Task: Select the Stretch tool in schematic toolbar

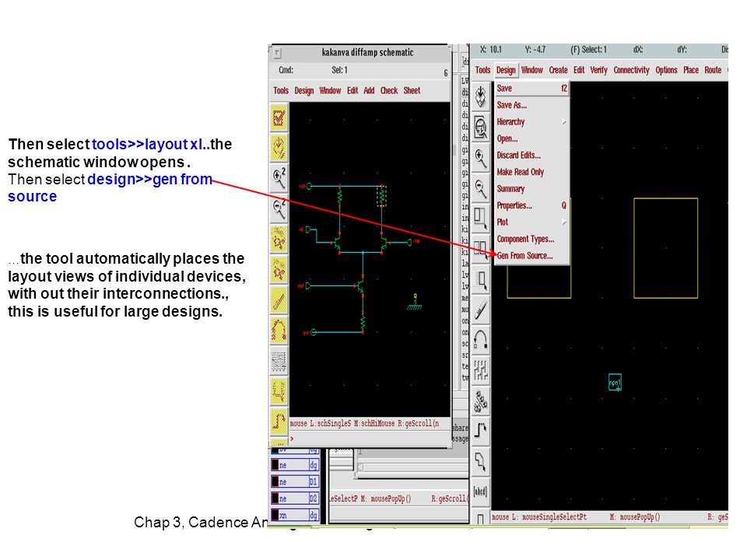Action: coord(279,239)
